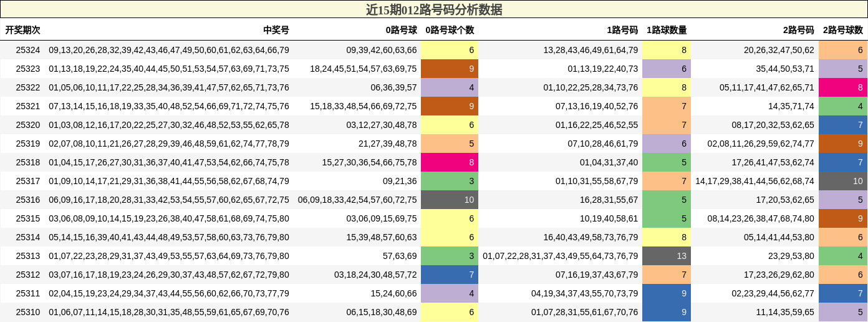Click 1路号码 value 01,13,19,22,40,73

pyautogui.click(x=603, y=69)
